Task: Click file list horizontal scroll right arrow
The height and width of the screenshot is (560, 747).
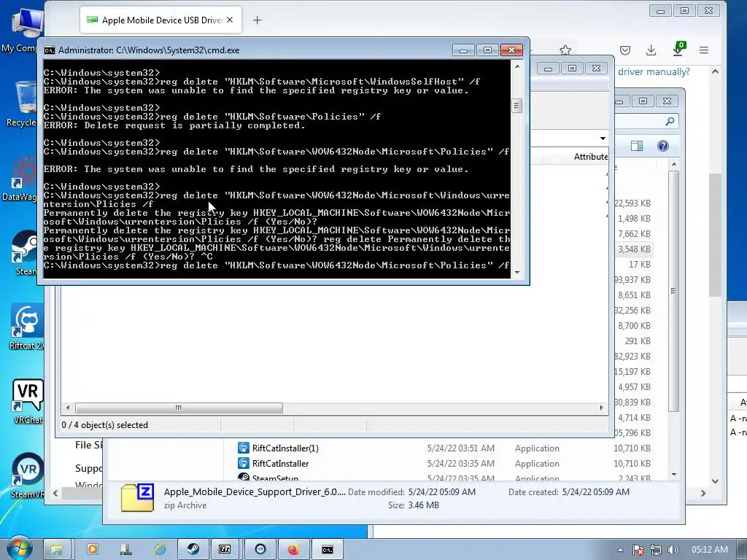Action: tap(601, 408)
